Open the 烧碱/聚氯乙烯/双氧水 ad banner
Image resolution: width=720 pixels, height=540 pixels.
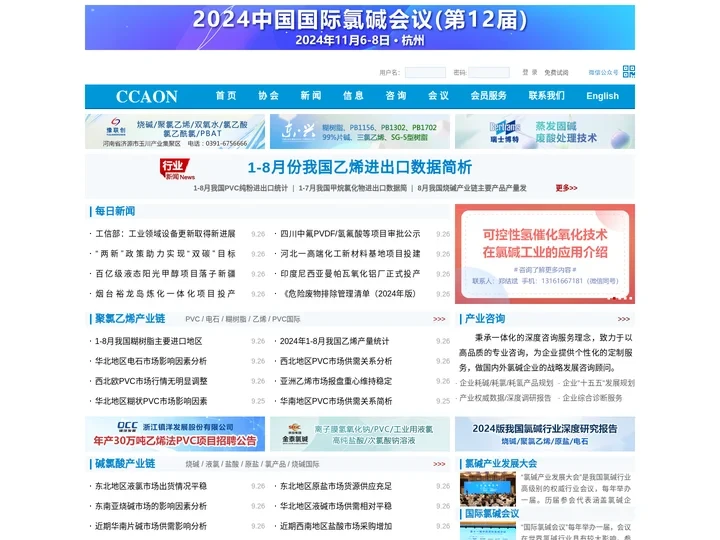[175, 131]
